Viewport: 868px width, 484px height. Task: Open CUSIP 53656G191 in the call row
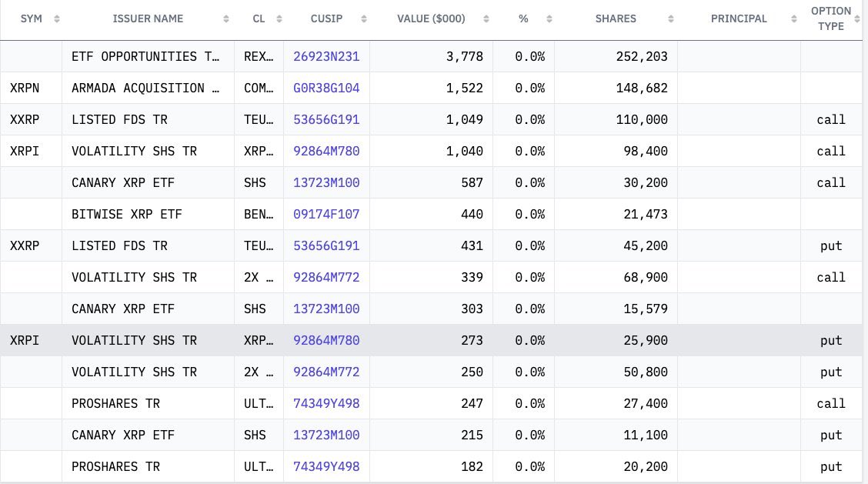coord(326,119)
